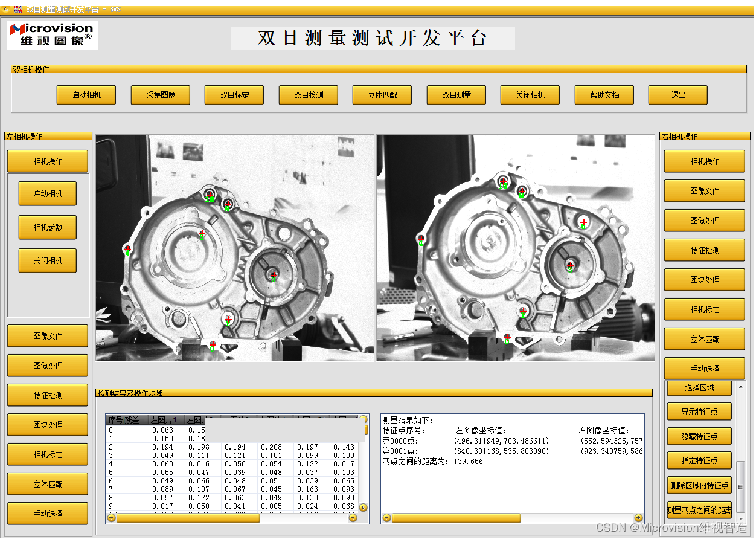Open the 帮助文档 help document
This screenshot has width=756, height=539.
coord(604,95)
